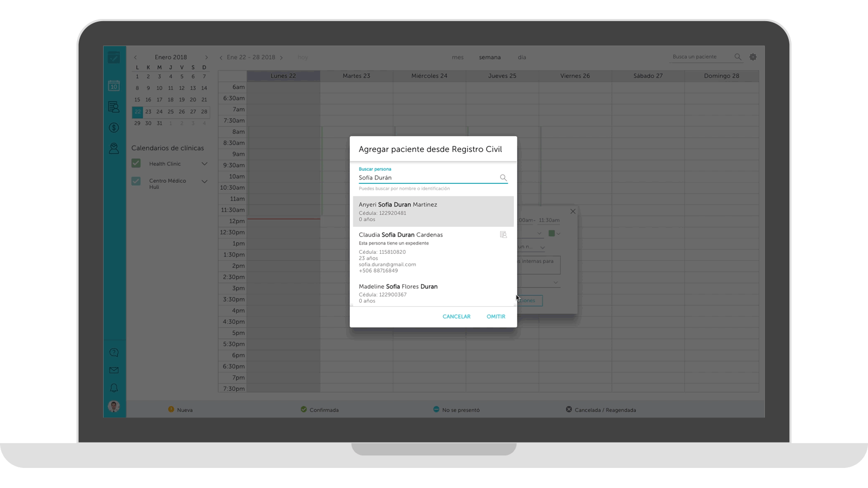The height and width of the screenshot is (488, 868).
Task: Open the messages envelope icon
Action: (114, 370)
